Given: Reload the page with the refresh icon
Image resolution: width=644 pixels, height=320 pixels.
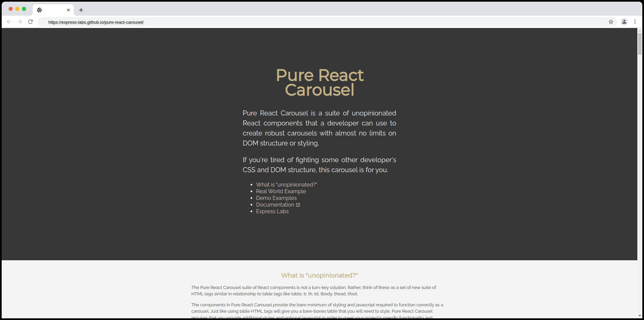Looking at the screenshot, I should pyautogui.click(x=30, y=22).
